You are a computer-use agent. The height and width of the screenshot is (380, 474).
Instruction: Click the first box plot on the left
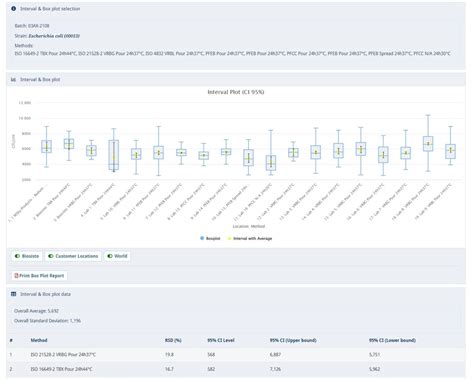coord(47,146)
